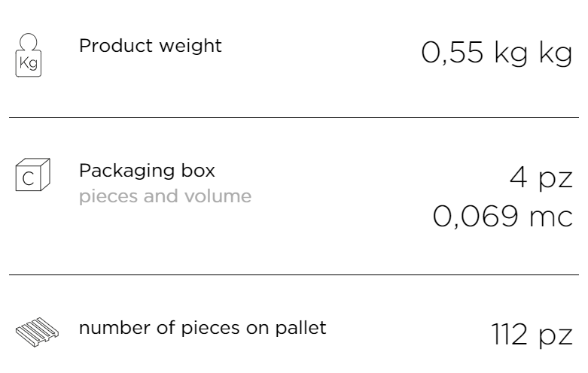Click the '0,55 kg kg' value
588x373 pixels.
[497, 53]
